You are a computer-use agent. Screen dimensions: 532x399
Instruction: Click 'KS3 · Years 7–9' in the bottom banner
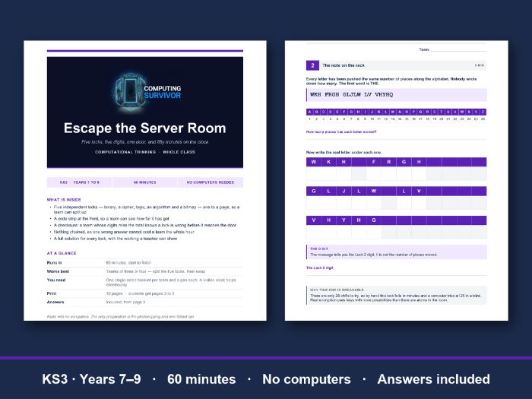click(91, 379)
